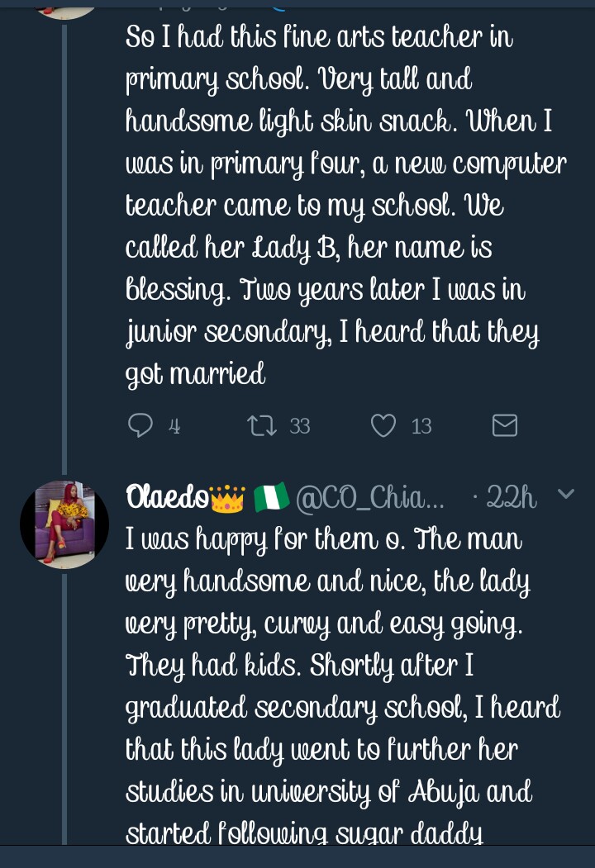Screen dimensions: 595x868
Task: Tap the Nigerian flag emoji
Action: [x=271, y=497]
